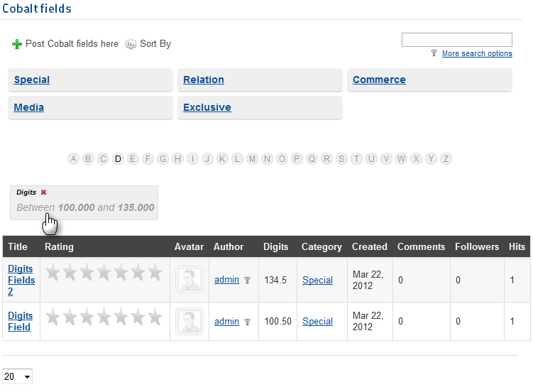This screenshot has height=392, width=533.
Task: Open the Sort By menu
Action: [x=148, y=44]
